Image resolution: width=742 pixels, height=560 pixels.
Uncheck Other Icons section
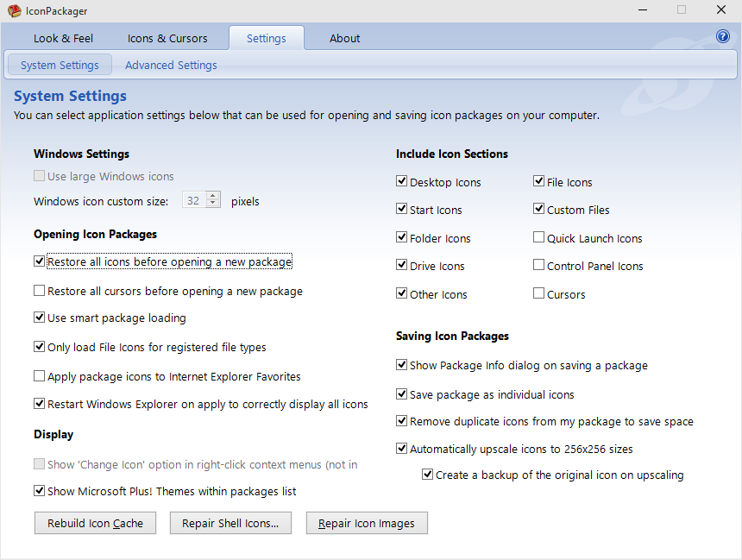tap(402, 293)
